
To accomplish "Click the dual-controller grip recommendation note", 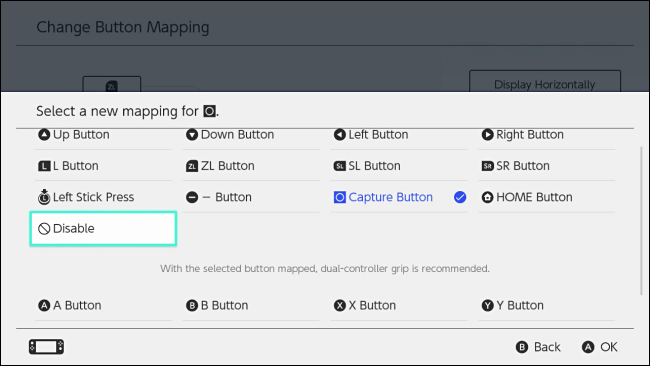I will [325, 269].
